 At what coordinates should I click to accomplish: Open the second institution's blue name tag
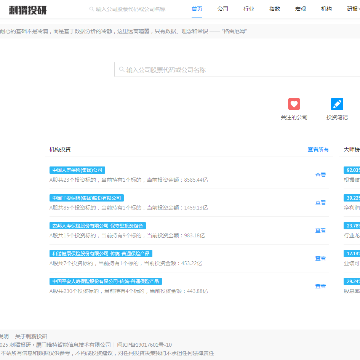87,198
